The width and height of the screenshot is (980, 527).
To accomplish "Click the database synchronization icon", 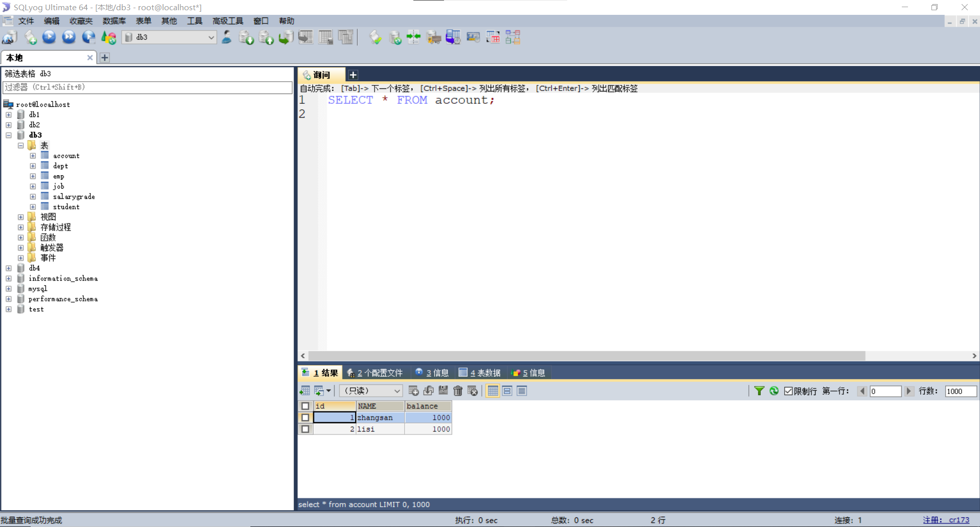I will [x=395, y=37].
